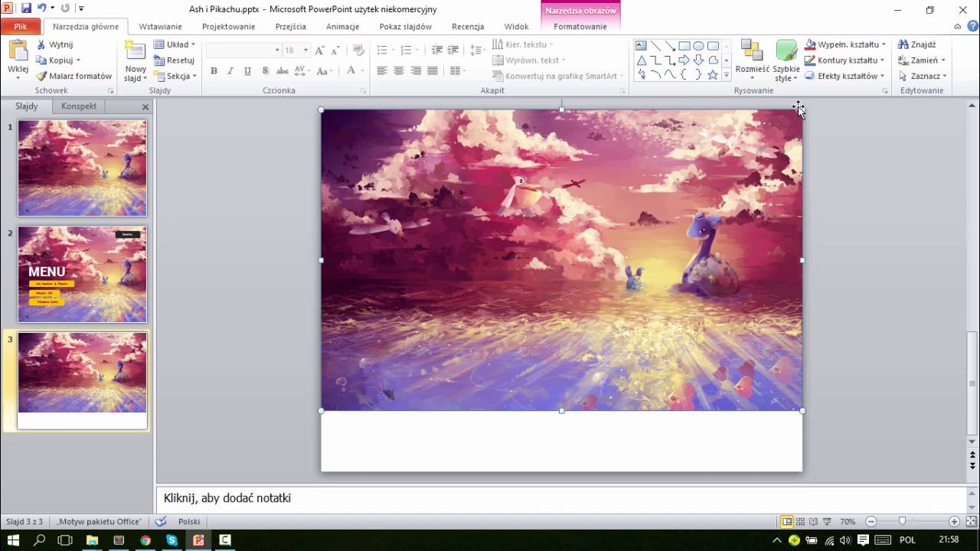
Task: Open Zamień replace command
Action: click(x=923, y=60)
